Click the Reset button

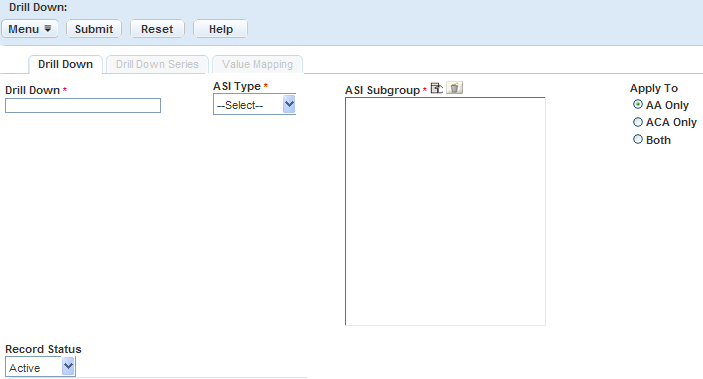tap(157, 29)
